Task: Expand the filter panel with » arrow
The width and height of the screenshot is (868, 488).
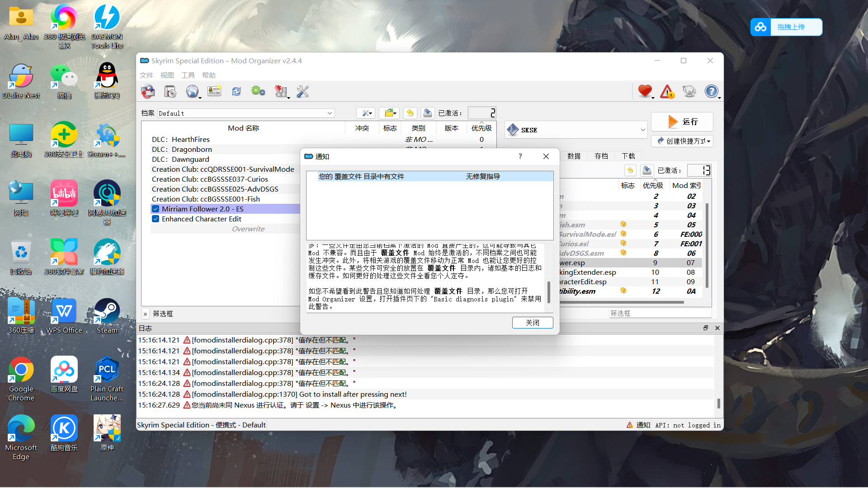Action: pos(145,314)
